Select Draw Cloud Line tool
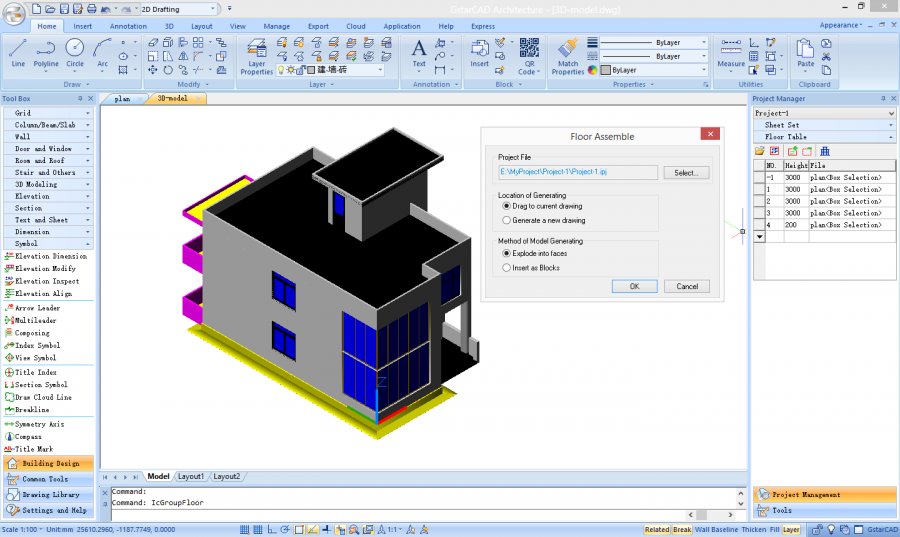Image resolution: width=900 pixels, height=537 pixels. click(x=38, y=397)
